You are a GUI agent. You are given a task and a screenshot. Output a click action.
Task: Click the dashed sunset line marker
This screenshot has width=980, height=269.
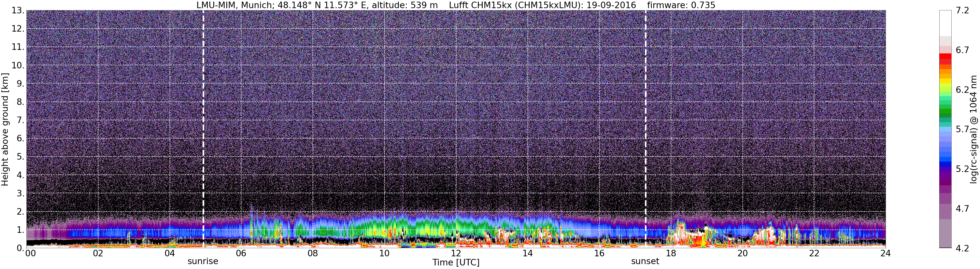point(646,129)
